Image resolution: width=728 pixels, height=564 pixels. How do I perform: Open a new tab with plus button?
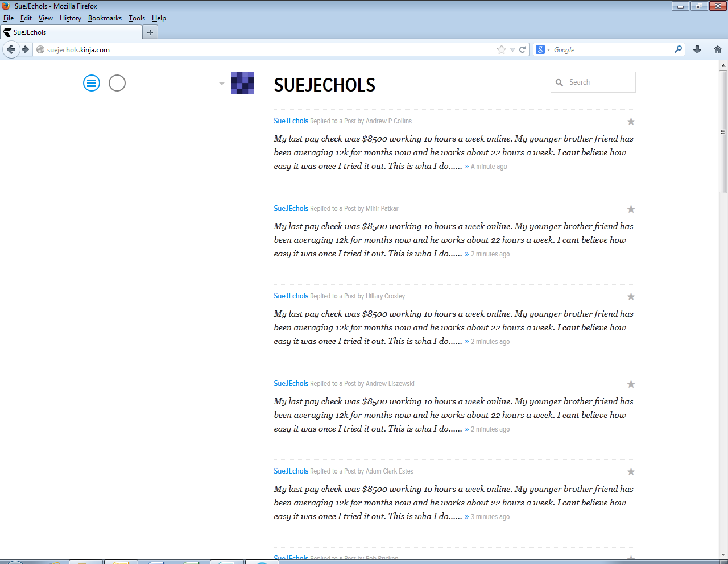150,32
